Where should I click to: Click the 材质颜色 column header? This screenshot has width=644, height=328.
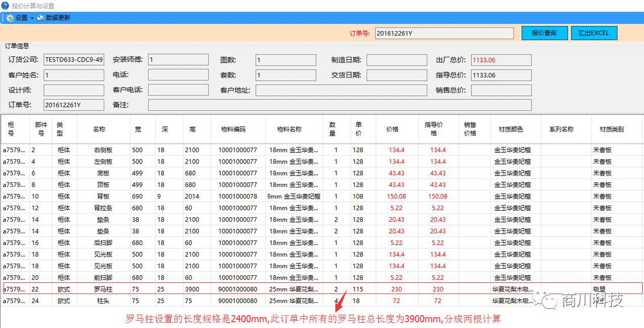click(511, 129)
